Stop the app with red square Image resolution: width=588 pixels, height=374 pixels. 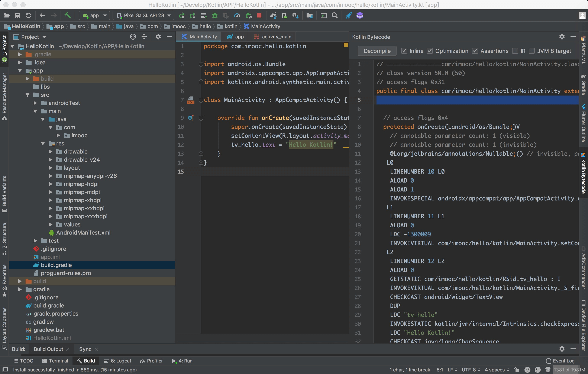point(259,15)
